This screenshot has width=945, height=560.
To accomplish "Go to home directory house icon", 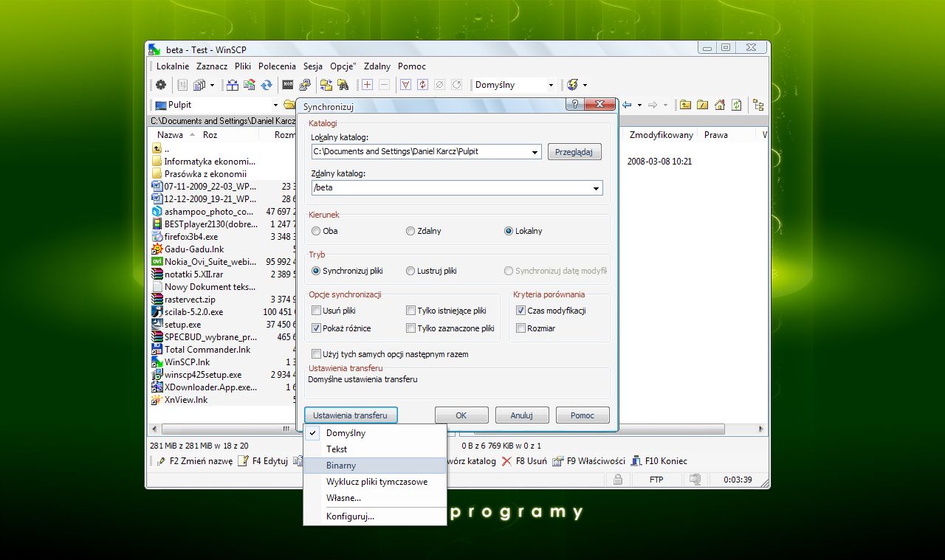I will point(720,105).
